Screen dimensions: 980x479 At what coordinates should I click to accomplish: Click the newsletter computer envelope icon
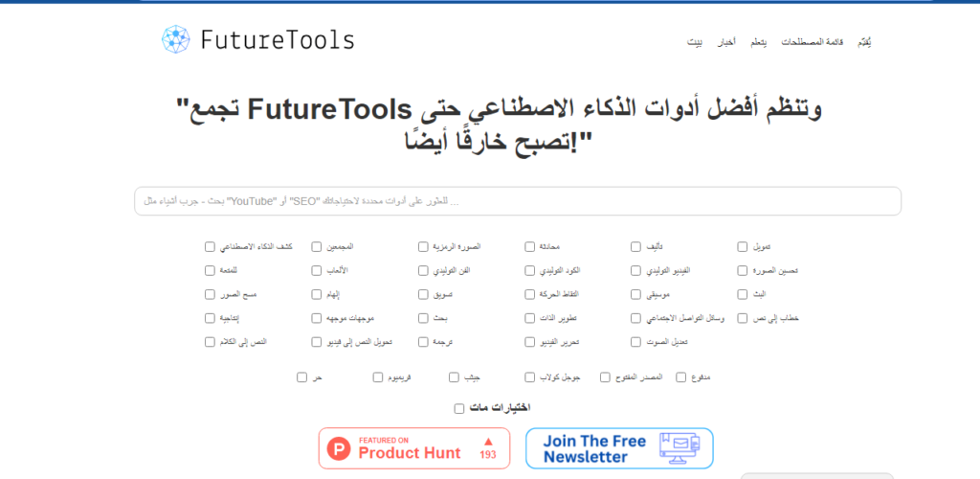coord(682,447)
